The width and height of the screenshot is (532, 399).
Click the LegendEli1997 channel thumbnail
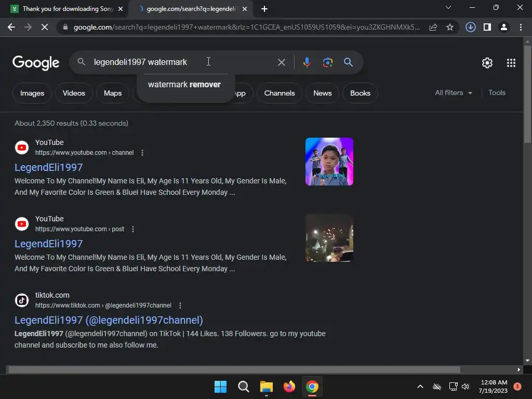pos(329,162)
